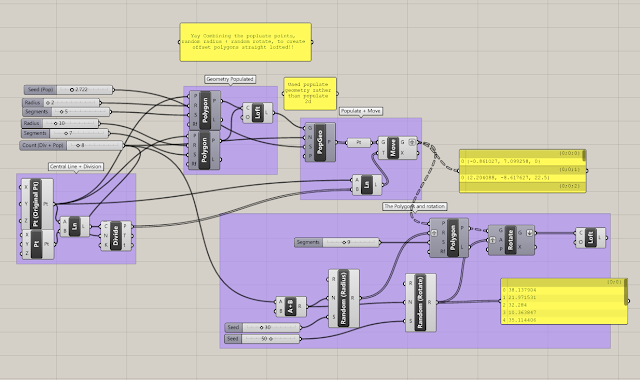Click the 'Geometry Populated' group label
Viewport: 640px width, 380px height.
pyautogui.click(x=230, y=79)
